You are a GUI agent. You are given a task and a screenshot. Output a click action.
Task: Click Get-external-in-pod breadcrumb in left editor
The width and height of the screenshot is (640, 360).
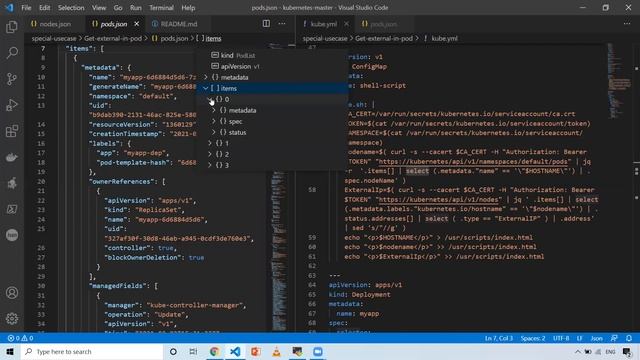pyautogui.click(x=113, y=38)
